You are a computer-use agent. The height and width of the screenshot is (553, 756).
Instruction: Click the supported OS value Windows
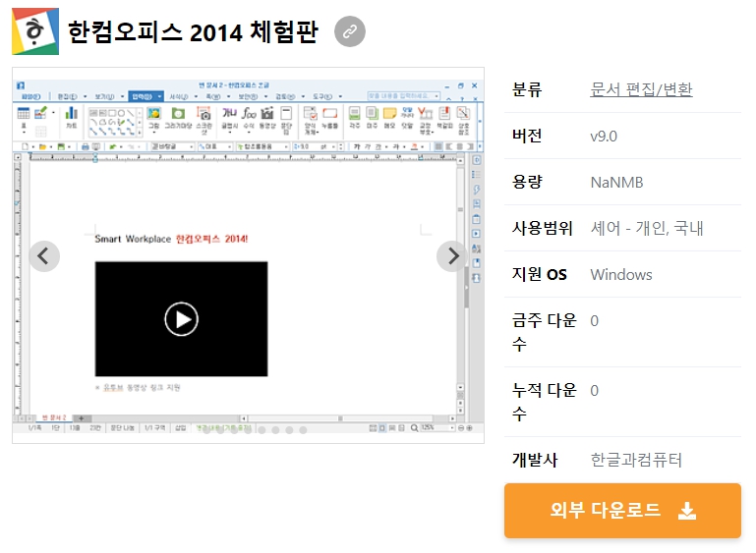(621, 275)
